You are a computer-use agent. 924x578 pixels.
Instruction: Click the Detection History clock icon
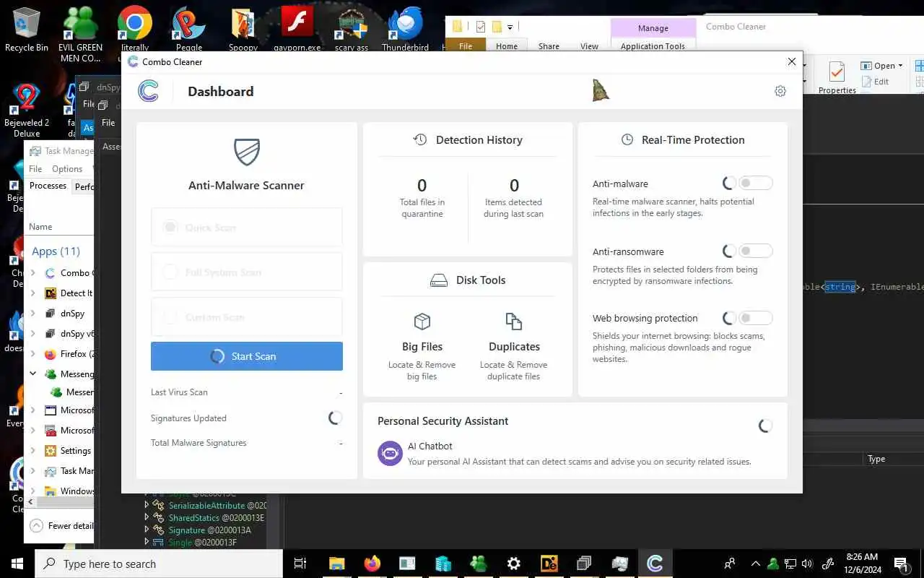pyautogui.click(x=420, y=139)
